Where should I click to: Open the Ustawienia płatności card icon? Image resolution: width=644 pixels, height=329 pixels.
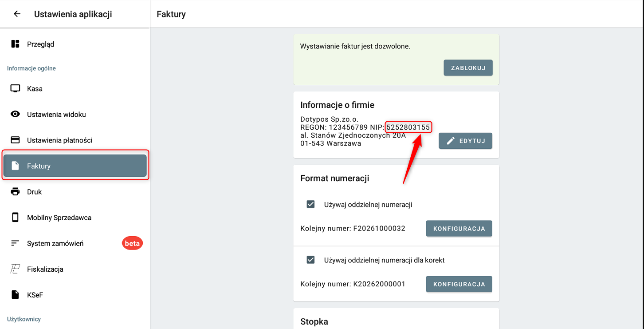pyautogui.click(x=15, y=140)
